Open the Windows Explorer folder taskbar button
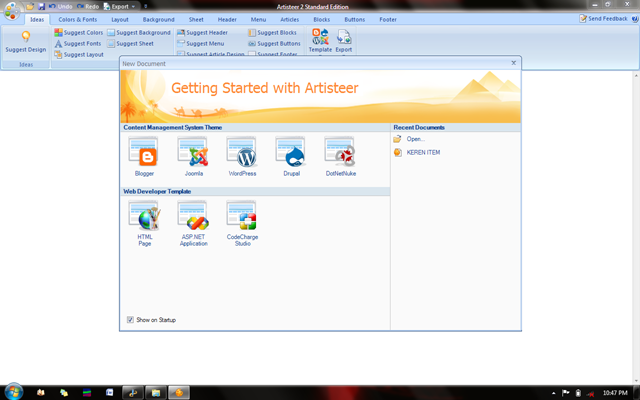 [x=156, y=393]
